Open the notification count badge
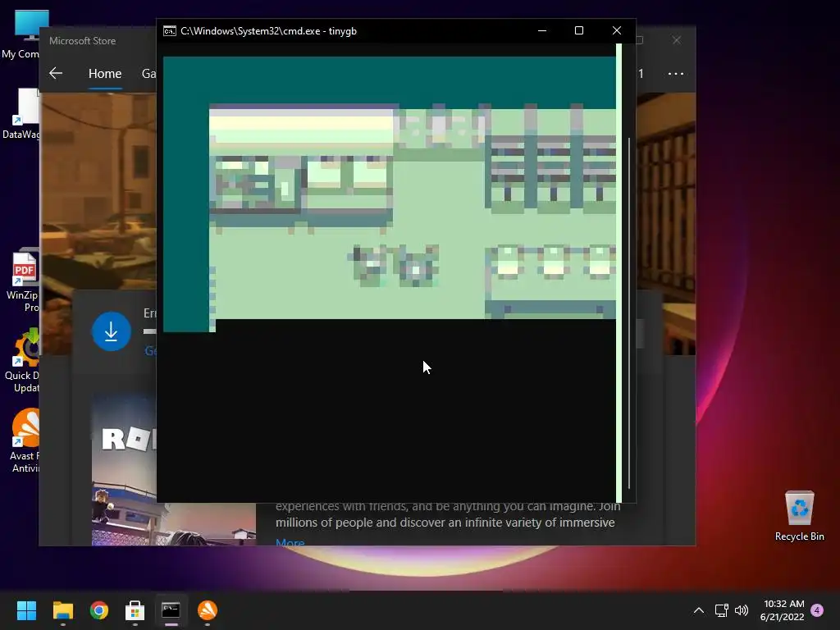Image resolution: width=840 pixels, height=630 pixels. tap(817, 610)
